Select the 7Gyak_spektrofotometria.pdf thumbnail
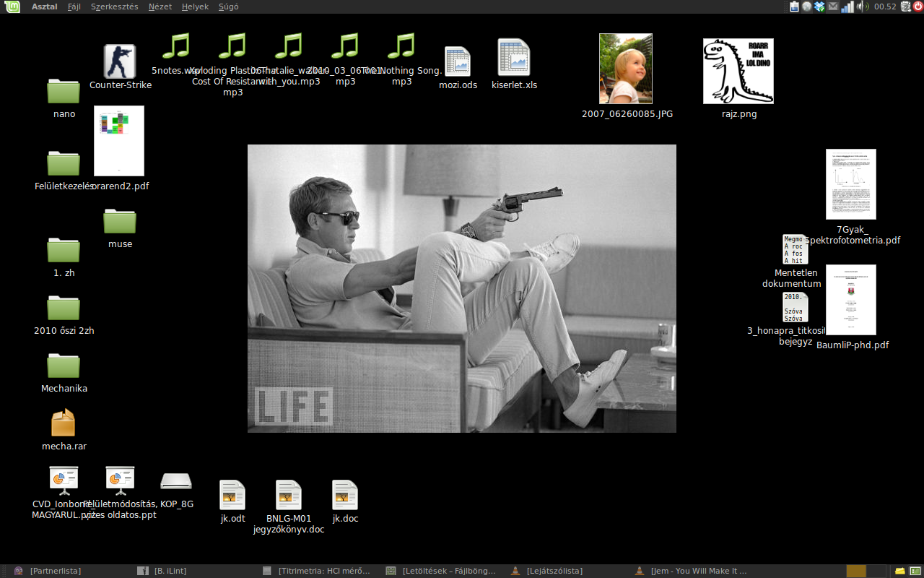 point(851,184)
